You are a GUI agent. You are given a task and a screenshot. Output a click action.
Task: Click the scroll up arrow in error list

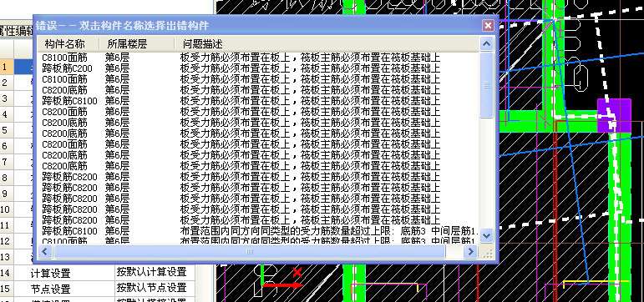click(486, 43)
